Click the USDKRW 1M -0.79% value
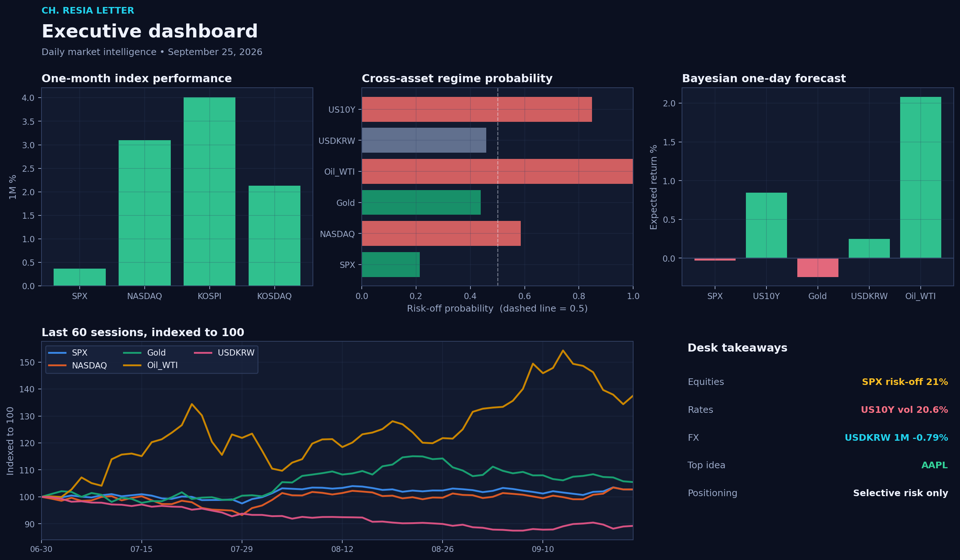 click(x=896, y=437)
